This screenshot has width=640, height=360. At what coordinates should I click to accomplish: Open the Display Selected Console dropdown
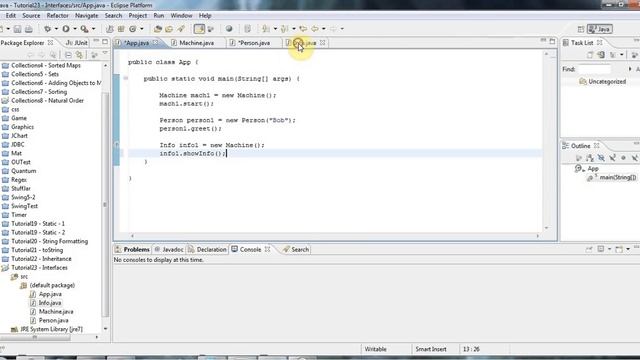coord(610,249)
